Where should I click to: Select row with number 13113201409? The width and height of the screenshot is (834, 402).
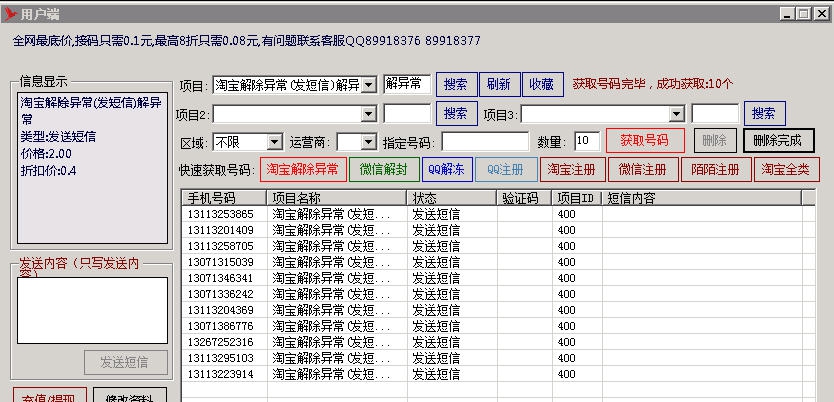coord(498,230)
